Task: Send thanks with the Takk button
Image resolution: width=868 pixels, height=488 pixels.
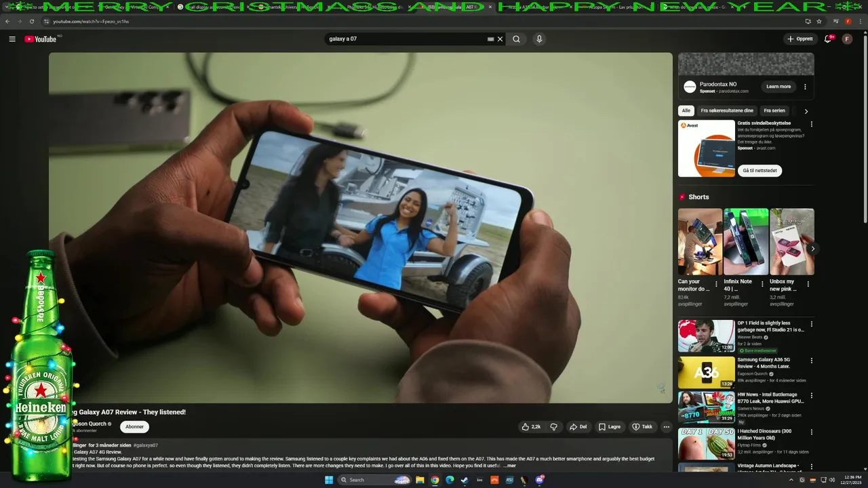Action: click(642, 427)
